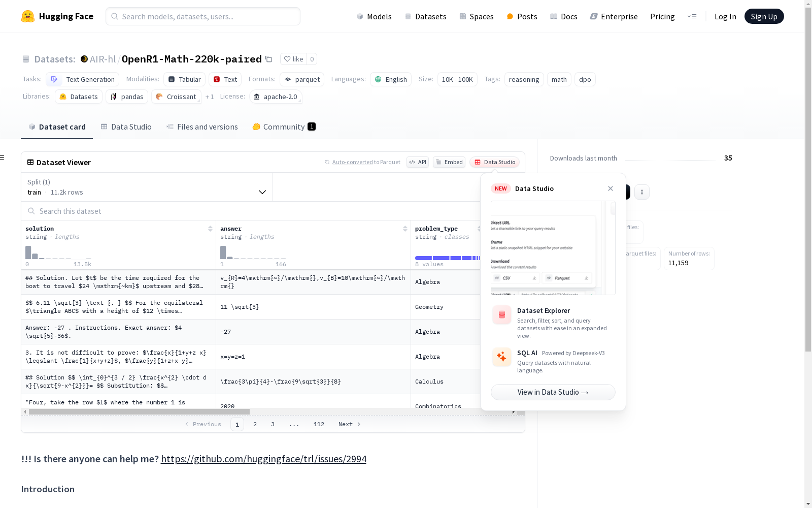Image resolution: width=812 pixels, height=508 pixels.
Task: Switch to the Data Studio tab
Action: click(126, 127)
